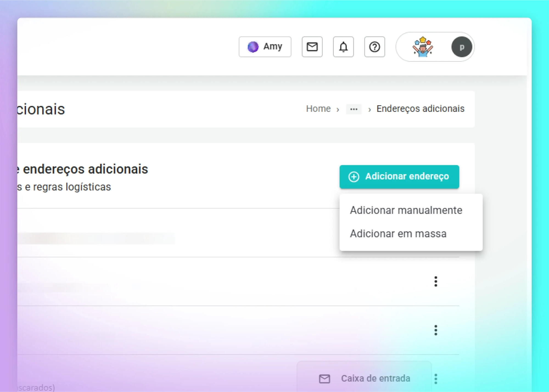
Task: Open the help question mark icon
Action: coord(374,47)
